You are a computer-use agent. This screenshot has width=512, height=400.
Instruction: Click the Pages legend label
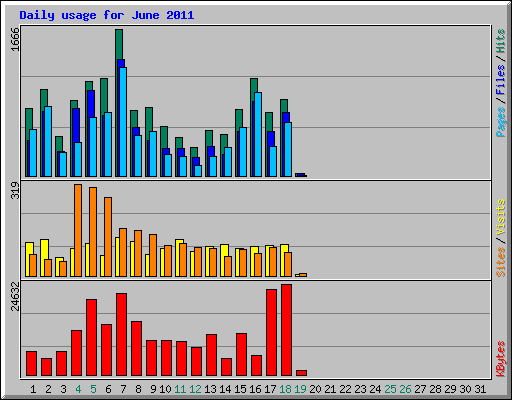(x=500, y=122)
